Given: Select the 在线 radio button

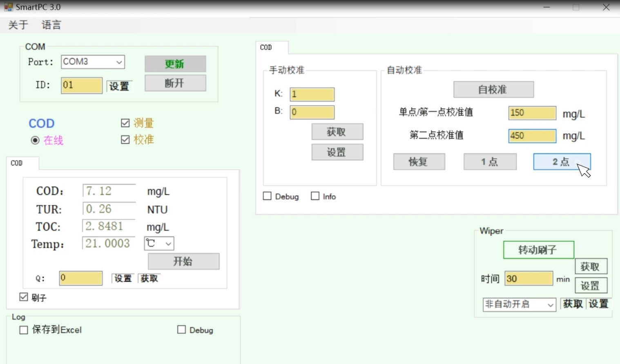Looking at the screenshot, I should click(35, 140).
